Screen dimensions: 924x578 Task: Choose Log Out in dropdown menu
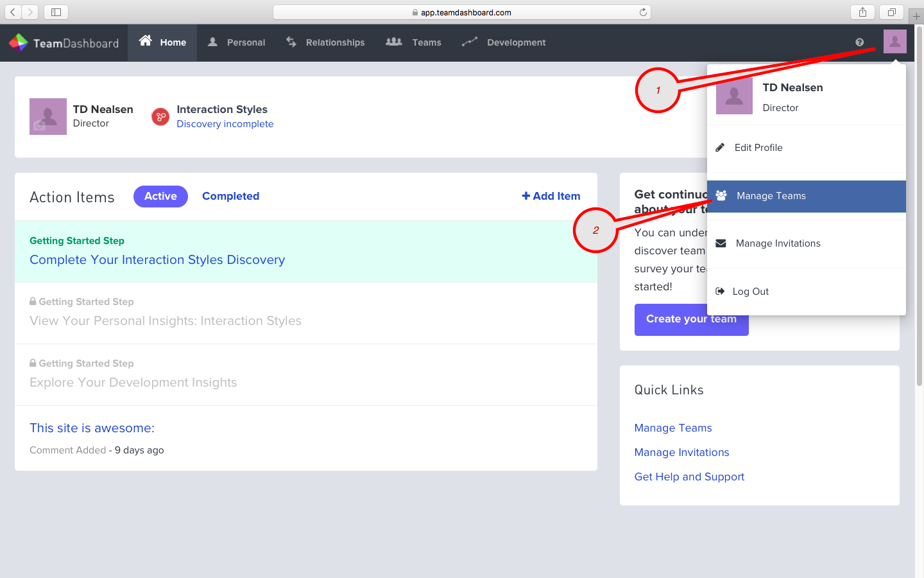pos(807,292)
